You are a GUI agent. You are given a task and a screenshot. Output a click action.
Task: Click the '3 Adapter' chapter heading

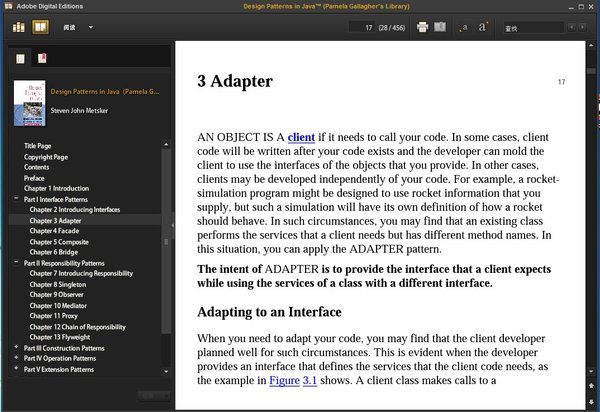click(235, 81)
